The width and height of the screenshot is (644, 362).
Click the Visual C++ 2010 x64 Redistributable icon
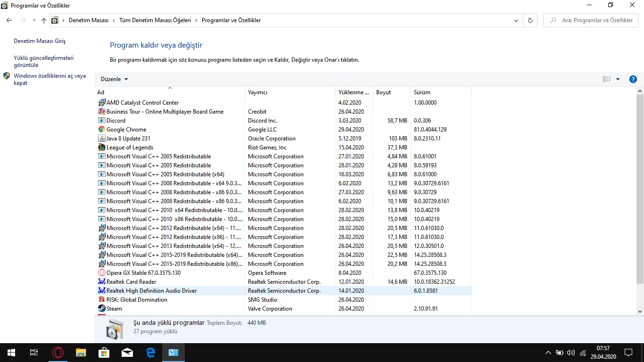101,210
